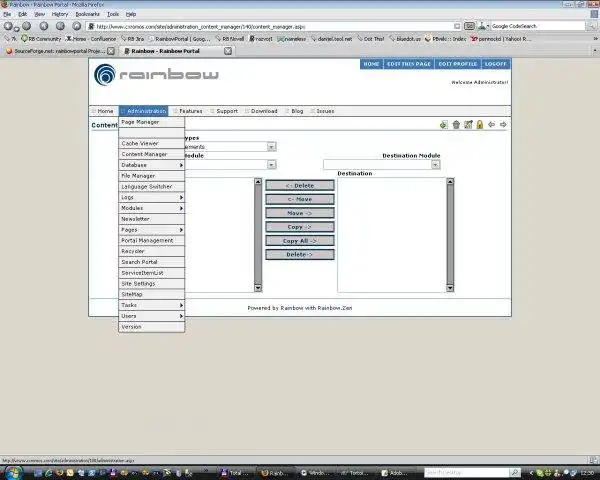
Task: Click the 'Copy All ->' button
Action: 300,241
